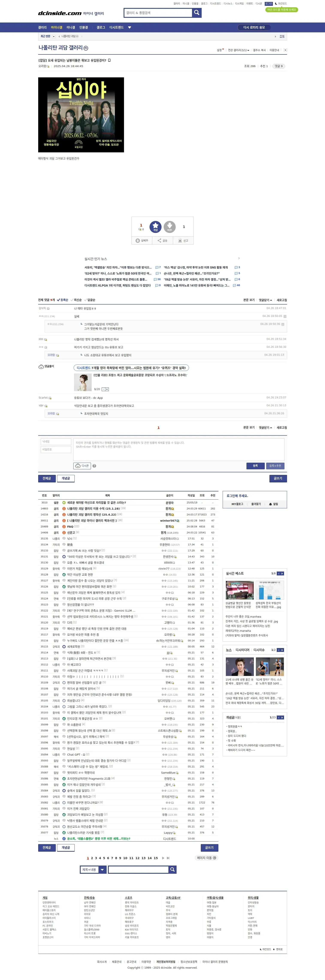Viewport: 325px width, 980px height.
Task: Click the next arrow in 댓글돌이 1/20 slider
Action: click(x=107, y=389)
